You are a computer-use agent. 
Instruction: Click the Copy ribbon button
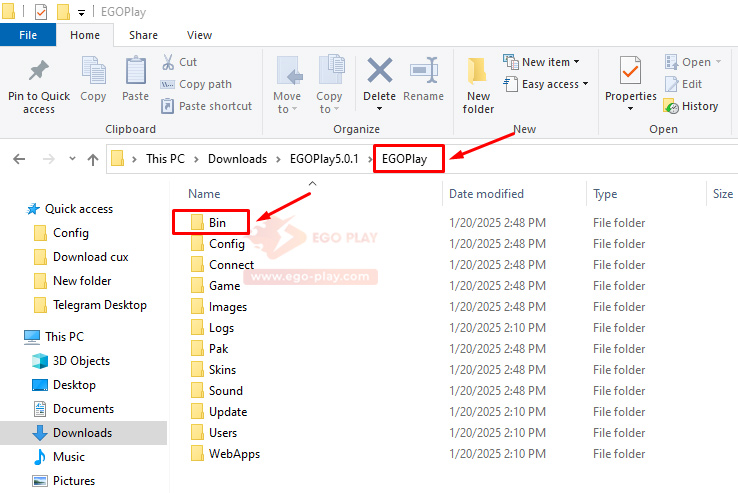tap(93, 79)
